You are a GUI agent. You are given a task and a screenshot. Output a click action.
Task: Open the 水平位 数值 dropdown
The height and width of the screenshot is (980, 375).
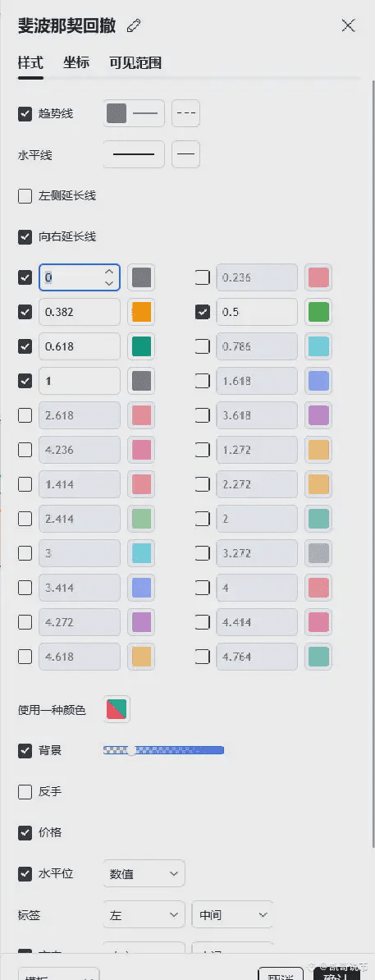(144, 874)
